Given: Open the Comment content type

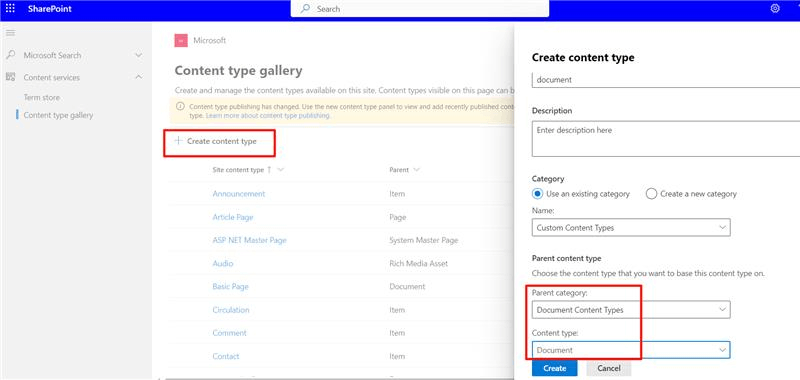Looking at the screenshot, I should pos(230,333).
